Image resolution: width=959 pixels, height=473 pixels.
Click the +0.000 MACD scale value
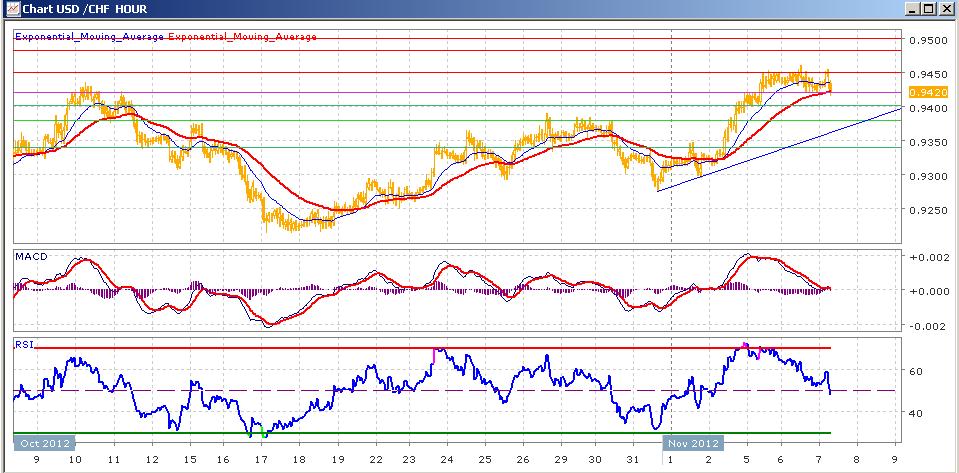tap(928, 291)
